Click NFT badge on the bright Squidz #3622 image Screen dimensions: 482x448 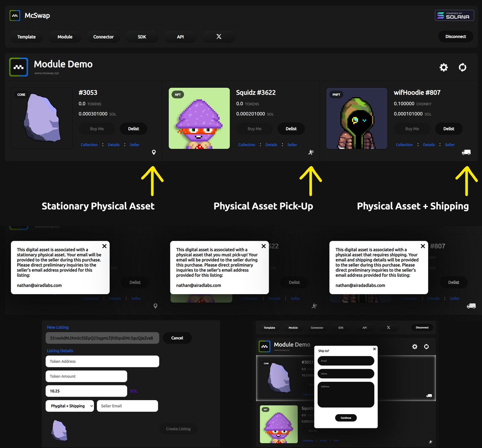[x=178, y=95]
